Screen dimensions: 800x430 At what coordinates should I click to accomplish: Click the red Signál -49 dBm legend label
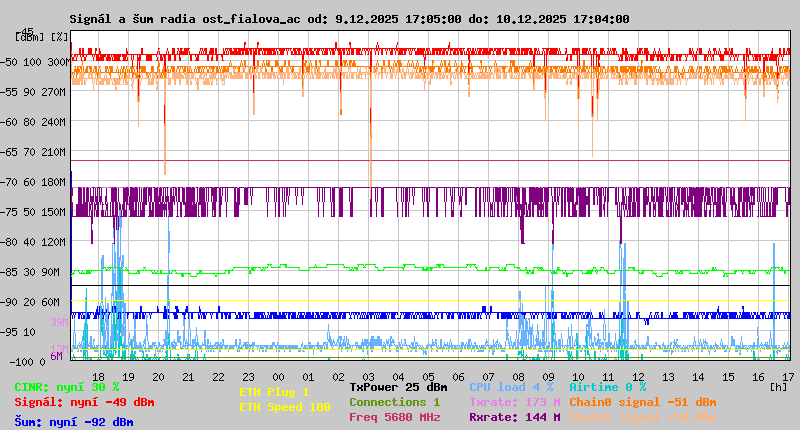(x=84, y=402)
